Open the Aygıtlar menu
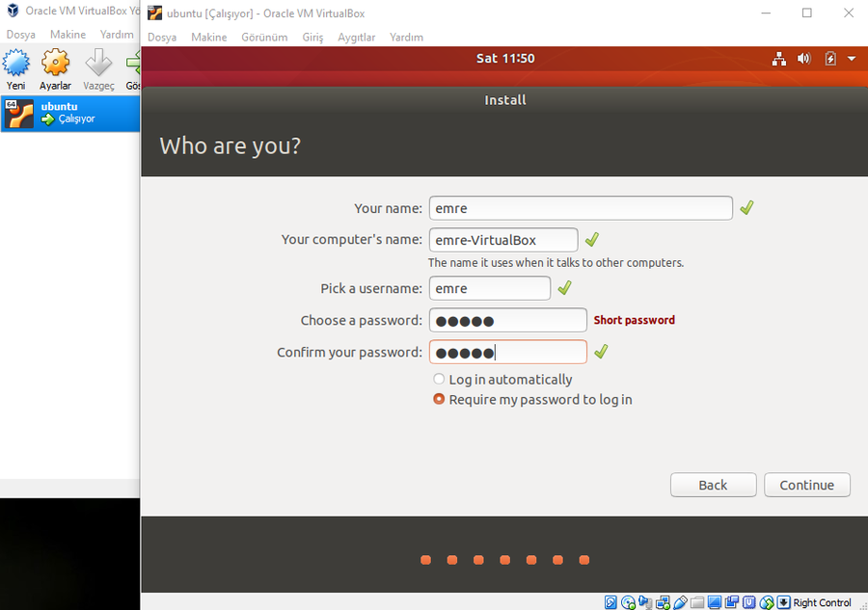868x610 pixels. point(356,38)
